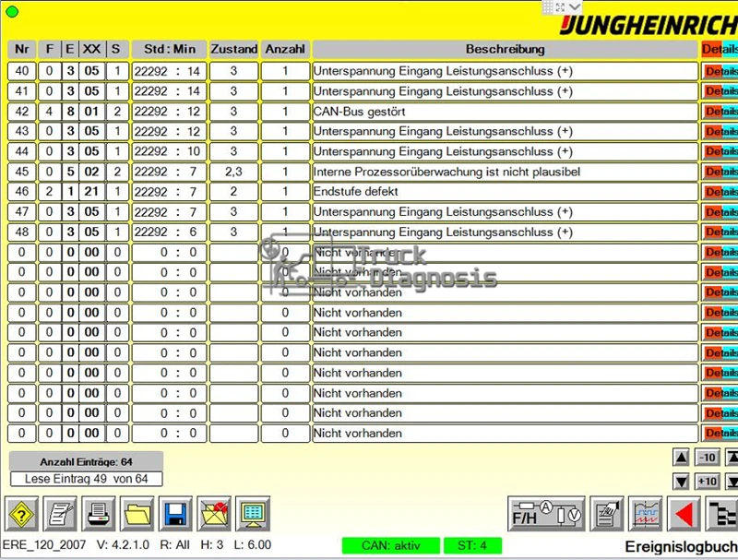Open Details for entry 46 Endstufe defekt

[720, 192]
